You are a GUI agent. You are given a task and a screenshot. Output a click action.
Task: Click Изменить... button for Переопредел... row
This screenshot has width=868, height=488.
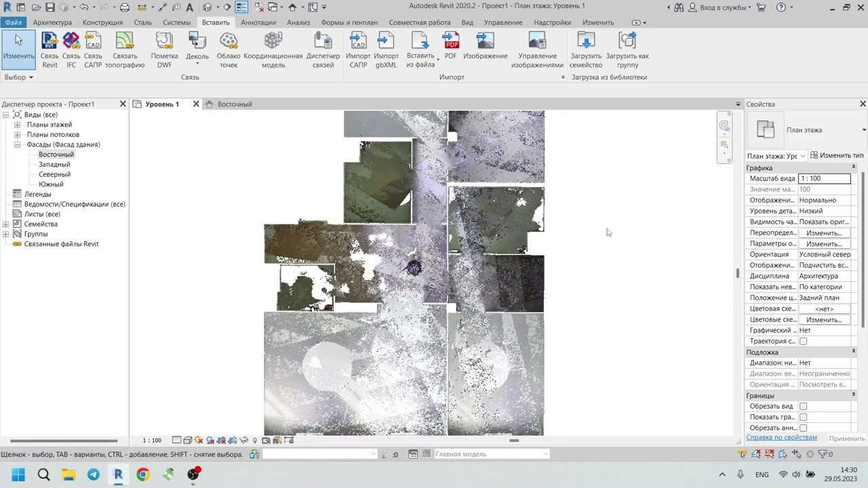coord(824,232)
